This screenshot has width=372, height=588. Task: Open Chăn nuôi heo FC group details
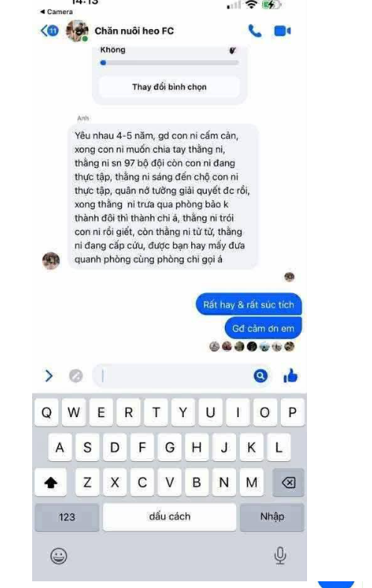click(134, 31)
